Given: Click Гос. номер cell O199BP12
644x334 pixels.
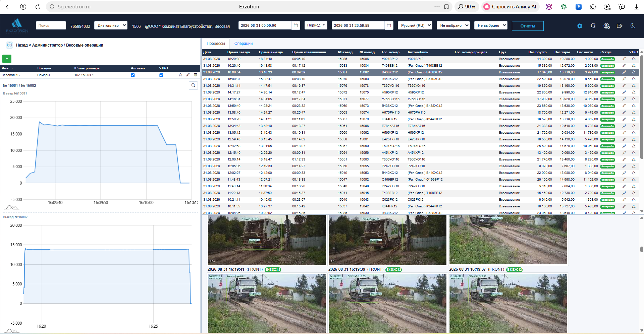Looking at the screenshot, I should click(x=389, y=180).
